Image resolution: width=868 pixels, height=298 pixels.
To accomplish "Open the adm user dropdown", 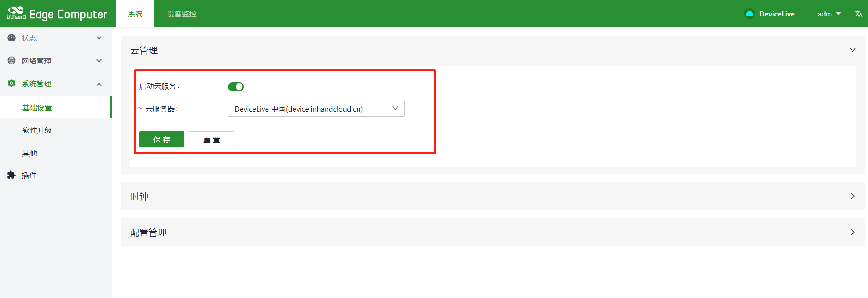I will tap(829, 14).
